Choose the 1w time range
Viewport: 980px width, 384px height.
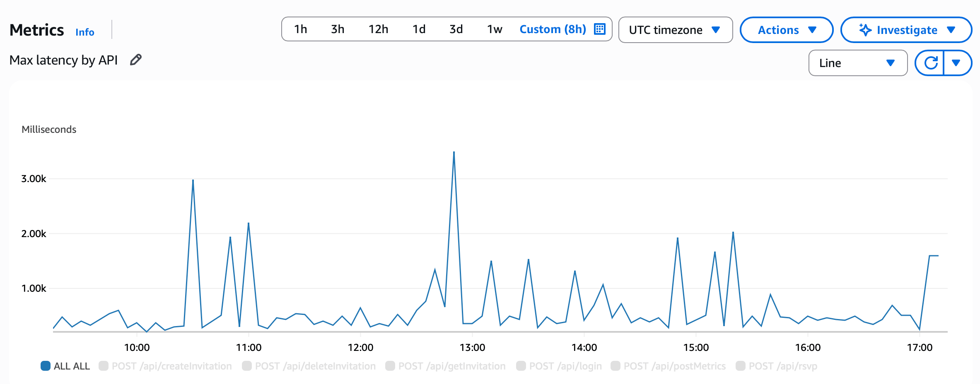(x=494, y=29)
